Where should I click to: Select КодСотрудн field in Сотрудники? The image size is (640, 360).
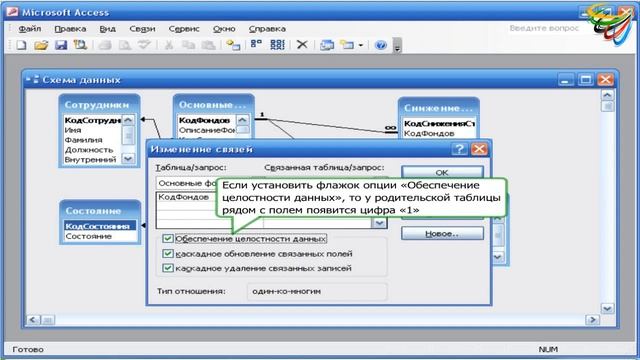click(93, 120)
